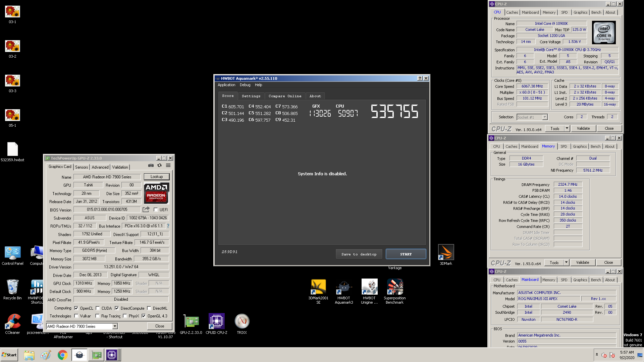The height and width of the screenshot is (362, 644).
Task: Click the START benchmark button
Action: point(406,254)
